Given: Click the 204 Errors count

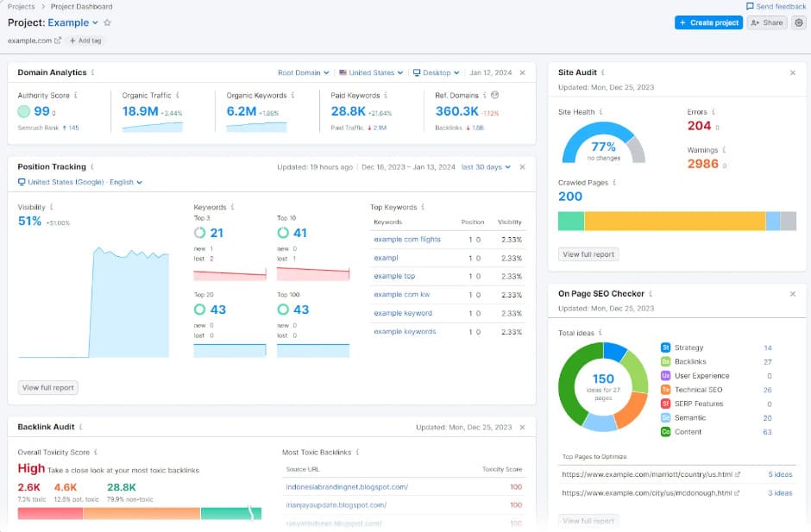Looking at the screenshot, I should point(699,126).
